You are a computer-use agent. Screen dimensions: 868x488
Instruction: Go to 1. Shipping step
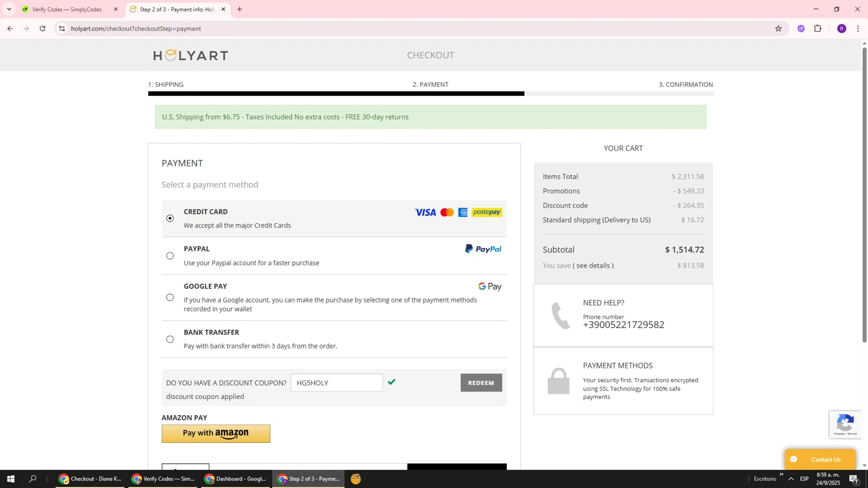pos(165,84)
